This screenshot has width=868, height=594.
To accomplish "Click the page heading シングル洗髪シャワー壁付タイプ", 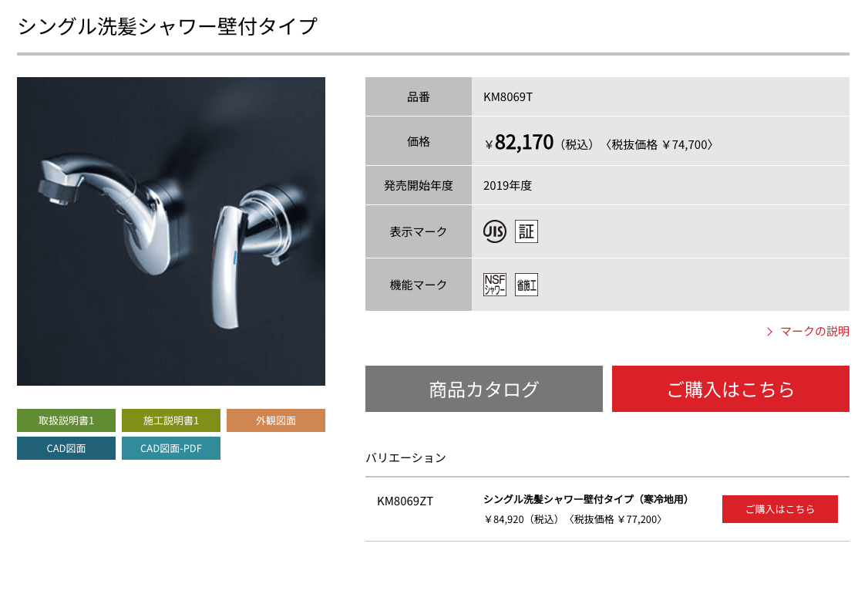I will (168, 26).
